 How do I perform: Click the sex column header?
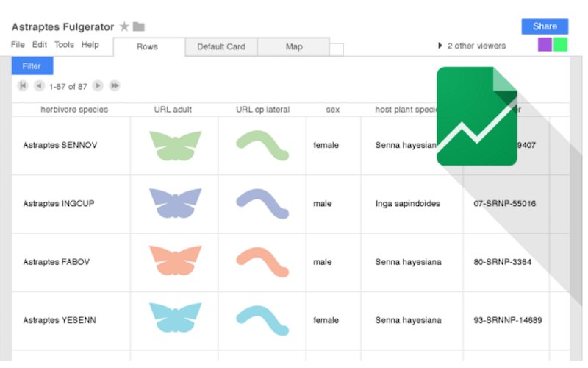(333, 110)
